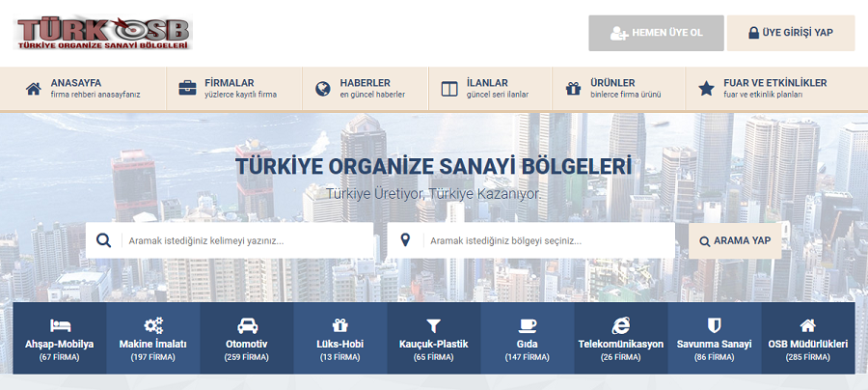Click the 'fuar ve etkinlik planları' subtitle
The height and width of the screenshot is (390, 868).
[x=764, y=95]
